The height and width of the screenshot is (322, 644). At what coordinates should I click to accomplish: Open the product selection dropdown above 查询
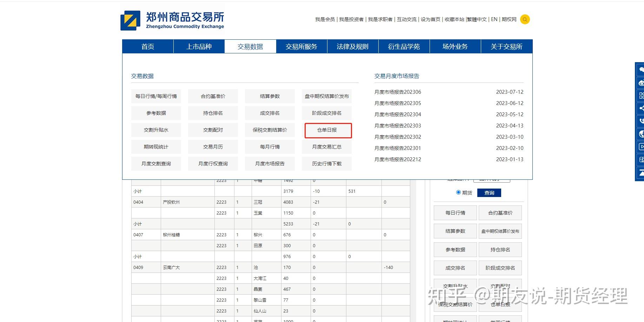(x=492, y=178)
